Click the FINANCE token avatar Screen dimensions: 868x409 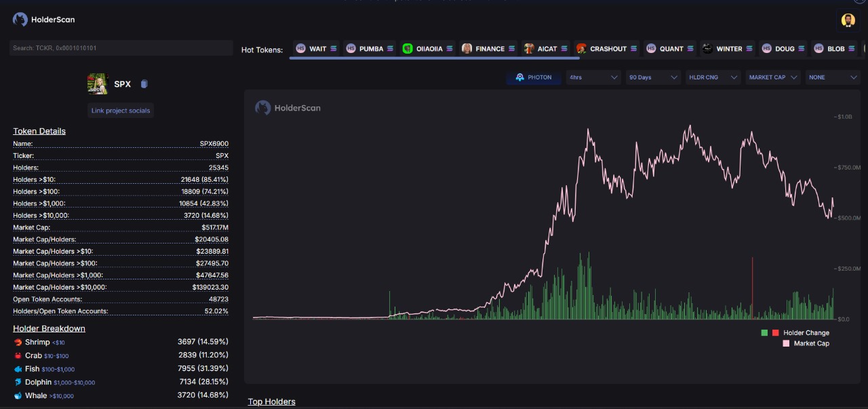point(467,49)
